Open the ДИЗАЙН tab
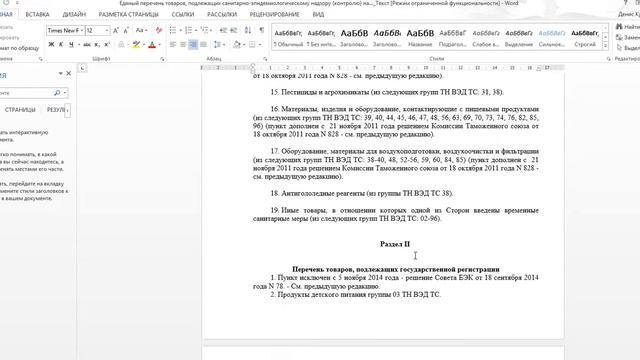Image resolution: width=640 pixels, height=360 pixels. tap(74, 14)
